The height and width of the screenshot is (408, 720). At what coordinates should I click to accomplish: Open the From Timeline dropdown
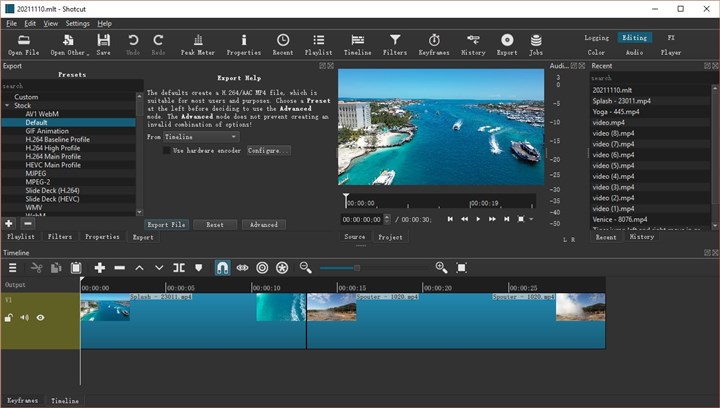point(201,136)
